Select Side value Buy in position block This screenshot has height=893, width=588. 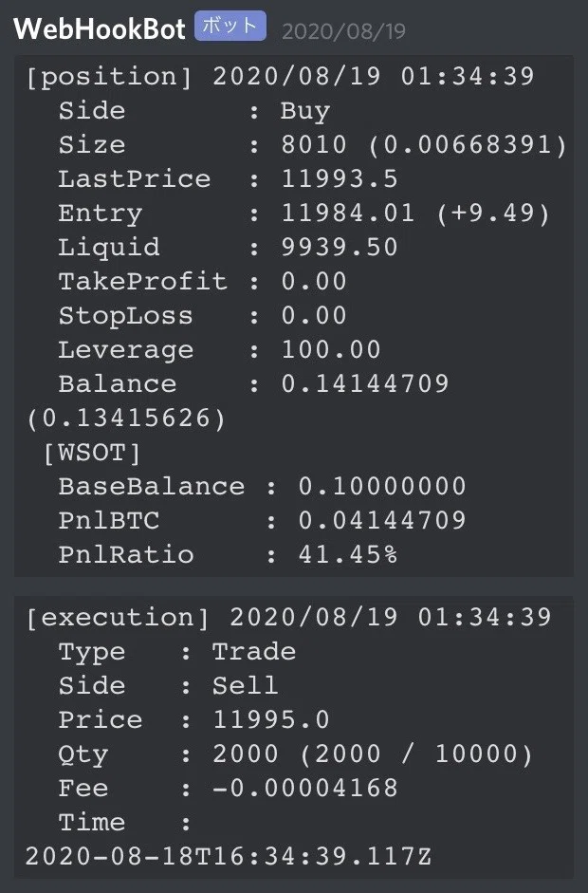tap(304, 111)
